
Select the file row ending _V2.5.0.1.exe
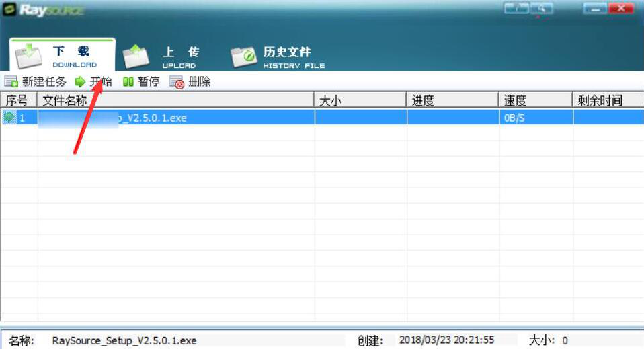322,117
